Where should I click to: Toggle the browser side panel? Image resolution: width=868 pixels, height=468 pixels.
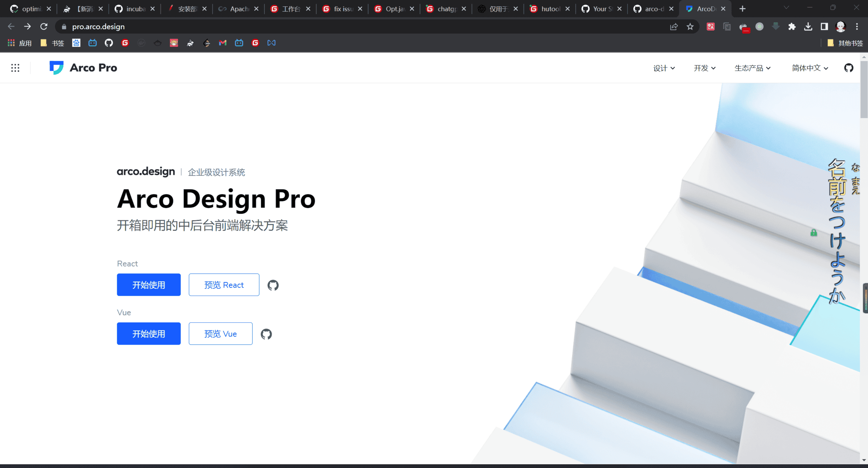824,27
